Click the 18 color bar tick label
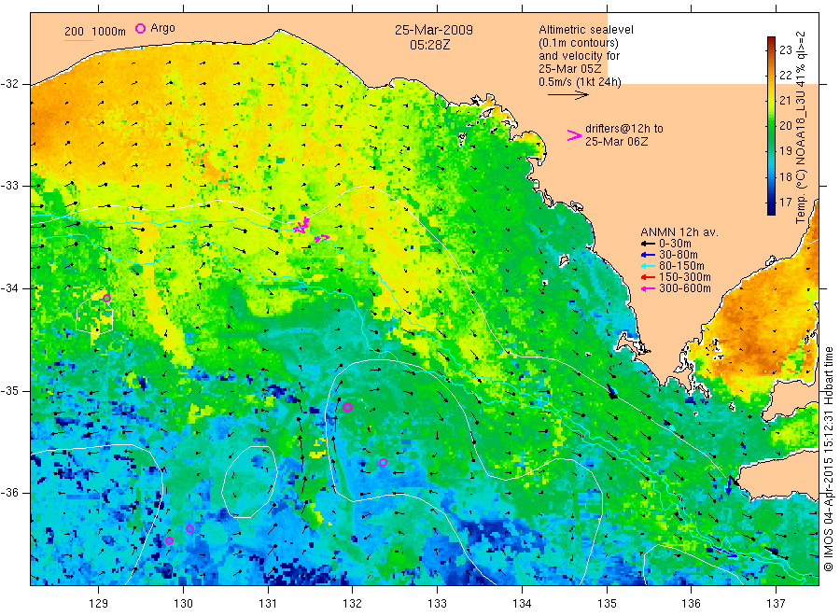This screenshot has width=840, height=616. point(785,176)
